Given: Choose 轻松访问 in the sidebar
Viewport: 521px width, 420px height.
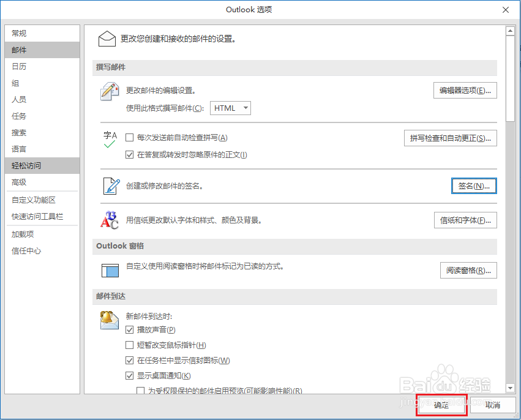Looking at the screenshot, I should [42, 165].
